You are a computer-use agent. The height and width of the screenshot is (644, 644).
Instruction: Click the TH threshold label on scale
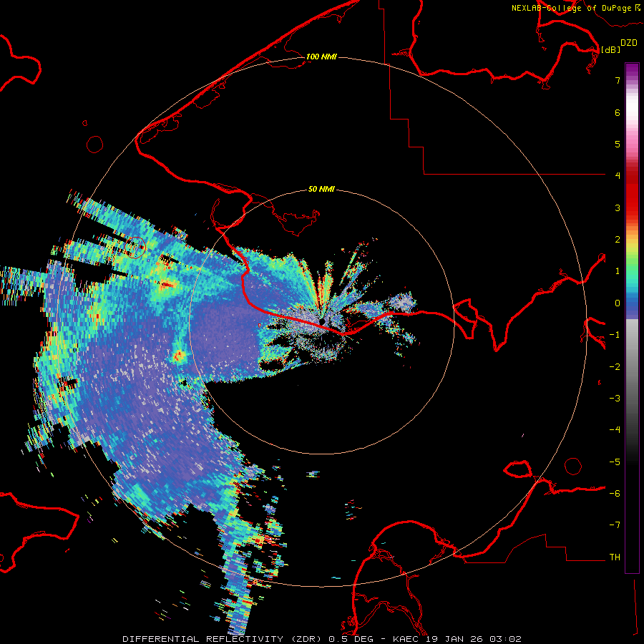615,557
